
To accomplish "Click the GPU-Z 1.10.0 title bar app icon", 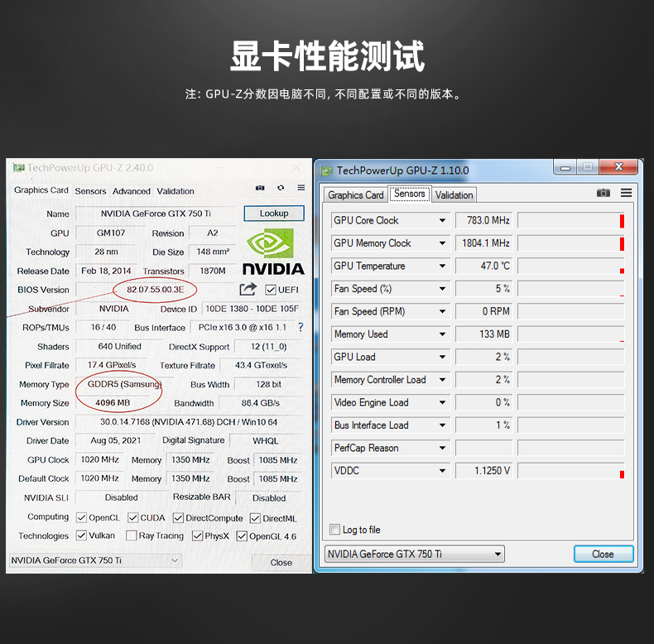I will 326,171.
